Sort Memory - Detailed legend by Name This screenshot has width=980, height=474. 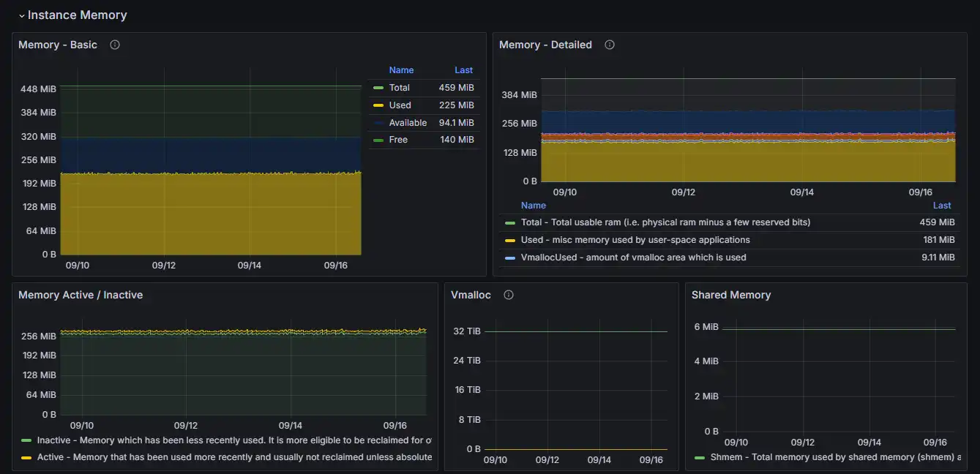534,206
